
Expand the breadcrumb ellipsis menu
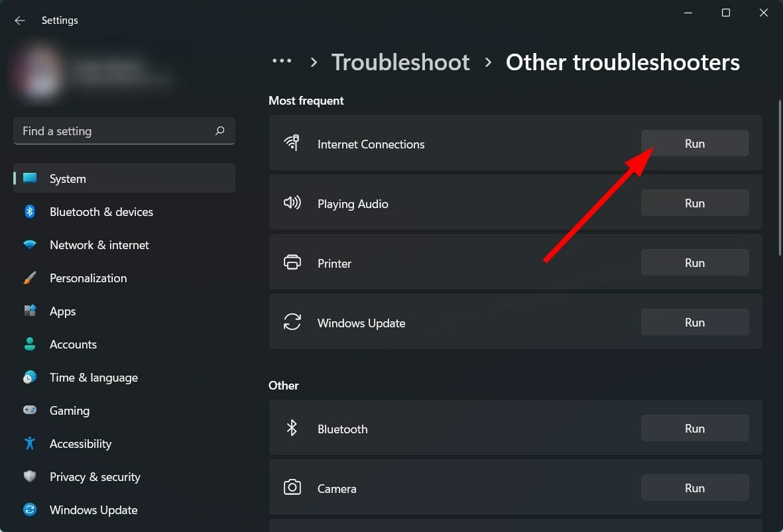tap(282, 61)
